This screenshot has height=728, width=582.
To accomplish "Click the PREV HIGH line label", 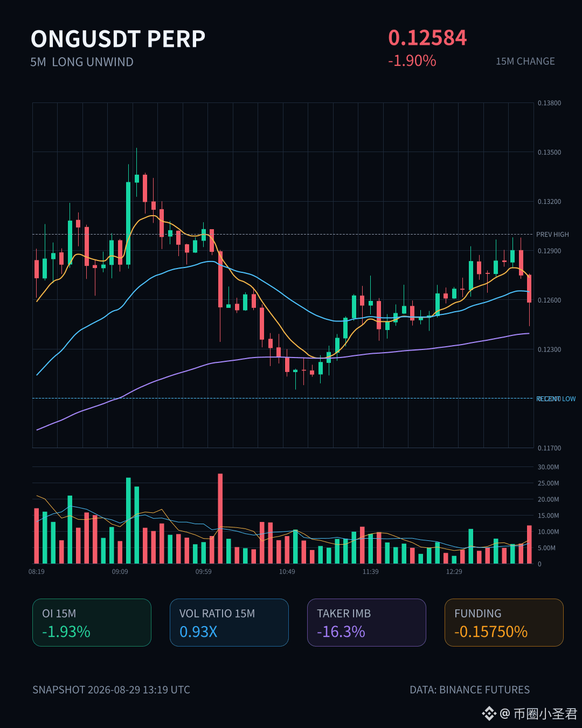I will (x=552, y=235).
